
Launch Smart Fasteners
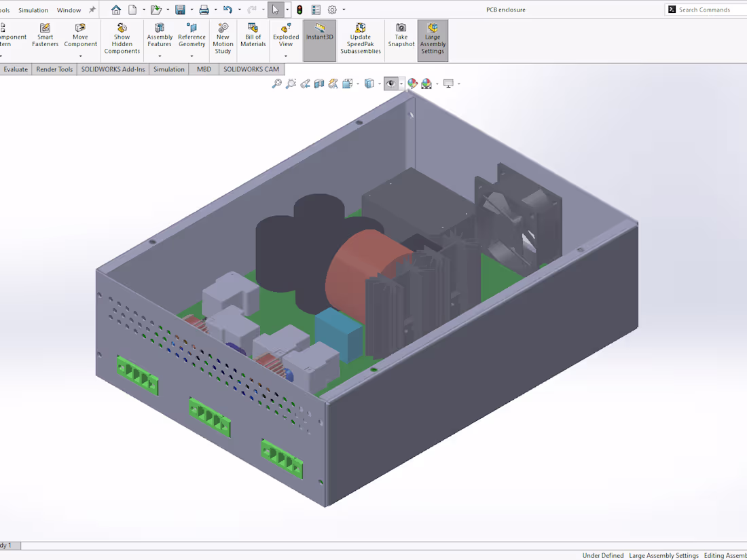(45, 36)
